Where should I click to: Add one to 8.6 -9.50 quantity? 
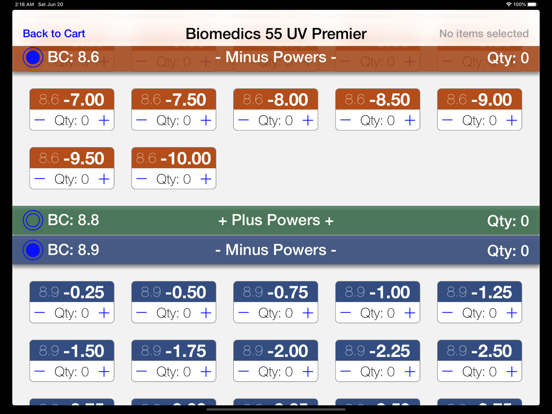[x=104, y=179]
